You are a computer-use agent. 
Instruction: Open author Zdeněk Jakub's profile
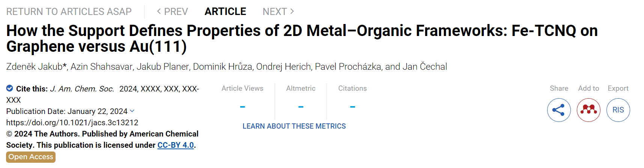point(35,67)
